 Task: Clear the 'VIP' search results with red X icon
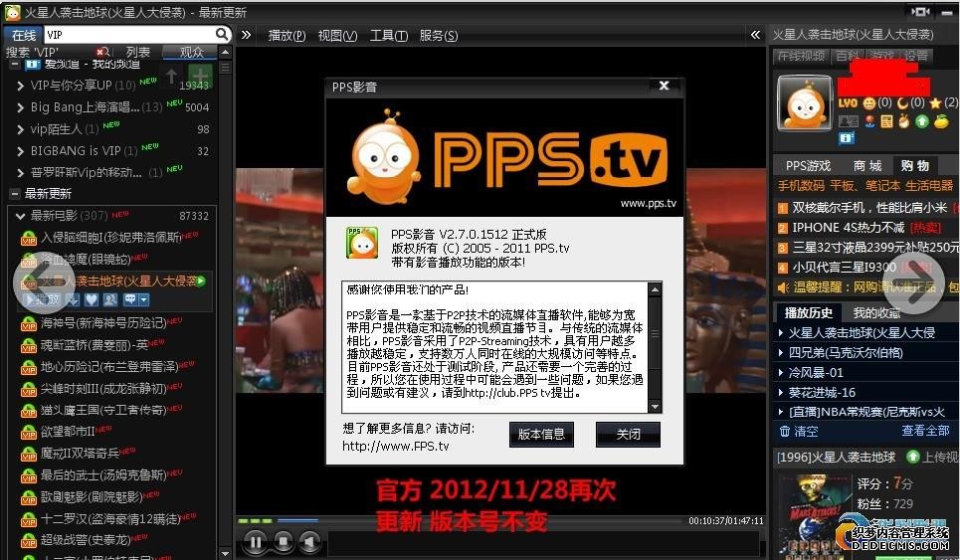click(x=102, y=52)
